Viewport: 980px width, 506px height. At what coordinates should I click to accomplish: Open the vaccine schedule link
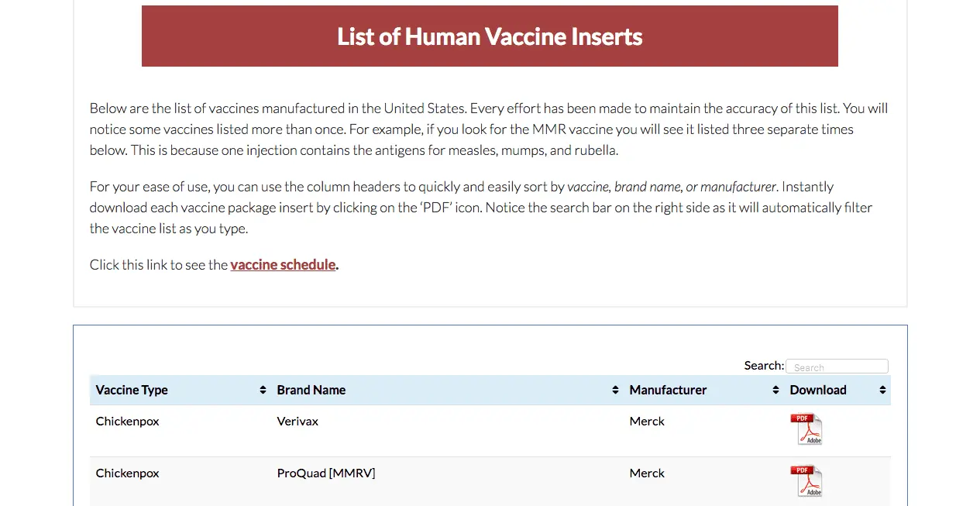point(283,265)
